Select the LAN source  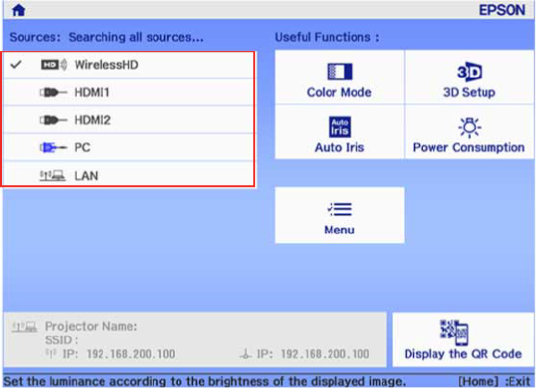(x=129, y=174)
